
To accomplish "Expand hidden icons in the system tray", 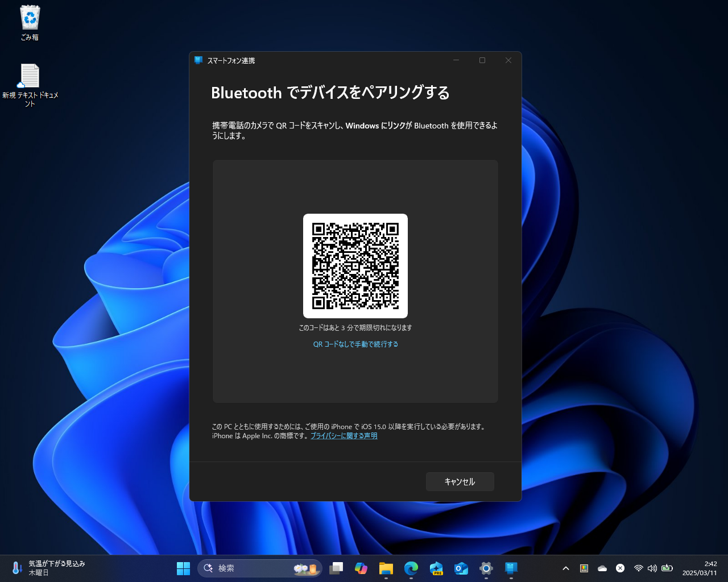I will 566,568.
